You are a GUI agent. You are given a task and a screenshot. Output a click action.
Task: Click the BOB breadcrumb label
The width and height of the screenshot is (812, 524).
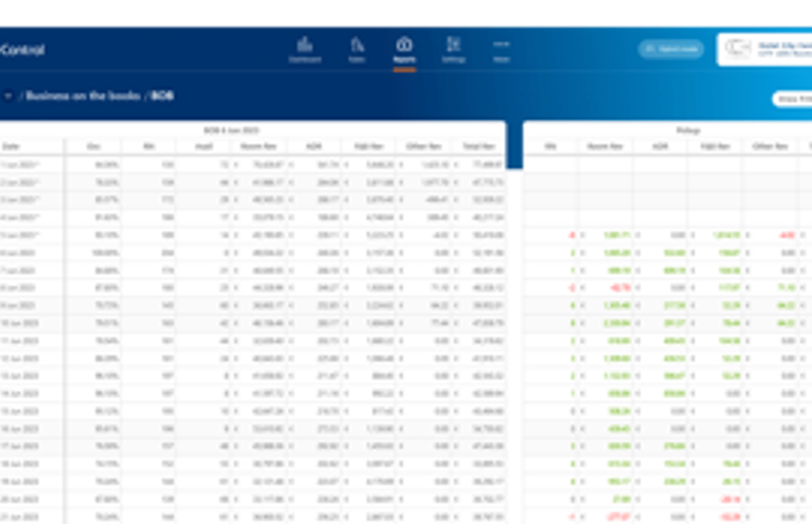pos(162,95)
